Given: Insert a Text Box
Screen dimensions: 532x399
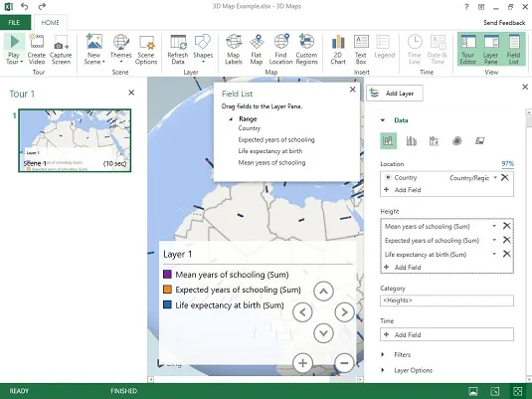Looking at the screenshot, I should 361,49.
